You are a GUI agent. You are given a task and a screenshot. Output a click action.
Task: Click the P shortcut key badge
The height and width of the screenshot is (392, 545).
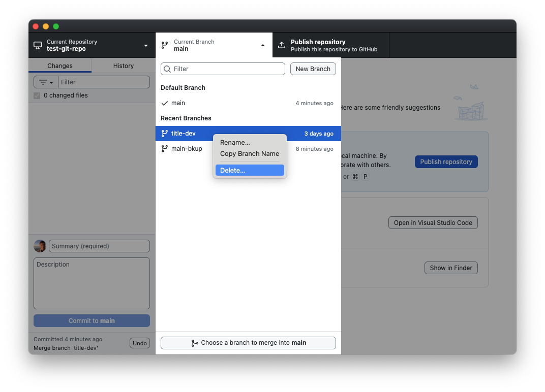coord(366,177)
